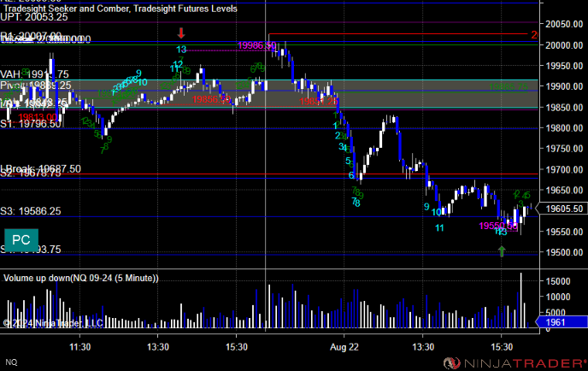Select the S3: 19586.25 level label

coord(31,211)
